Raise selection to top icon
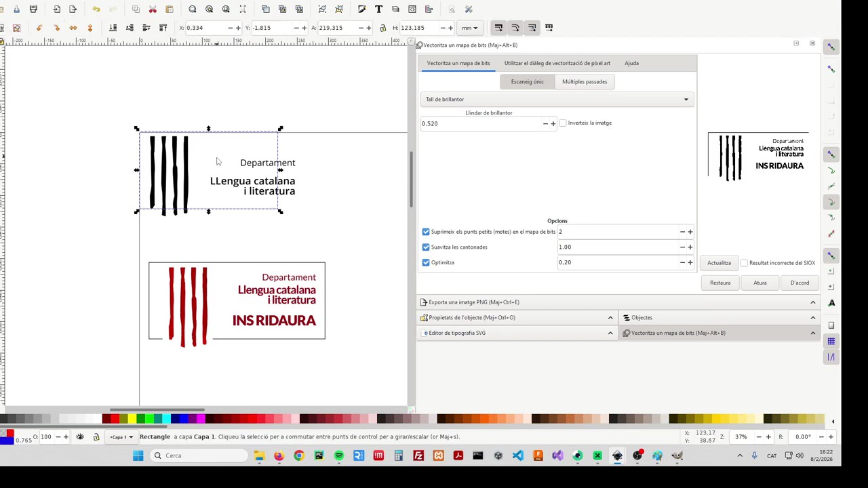868x488 pixels. (163, 28)
